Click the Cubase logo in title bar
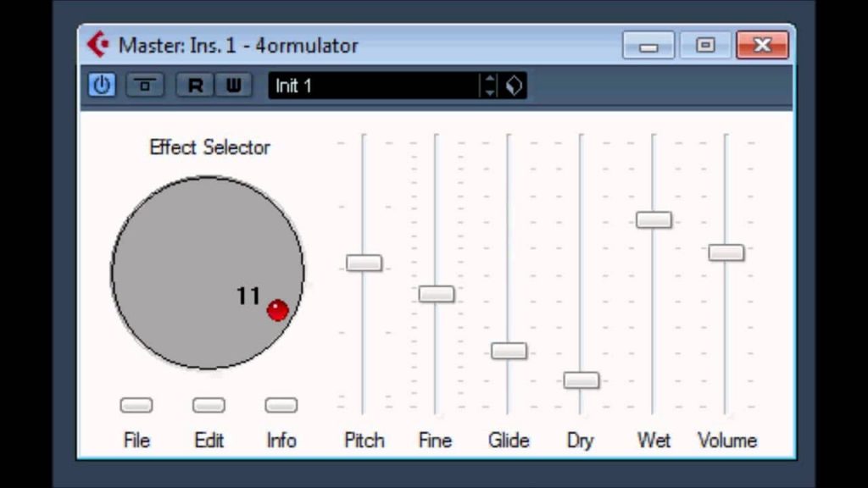 (x=98, y=44)
